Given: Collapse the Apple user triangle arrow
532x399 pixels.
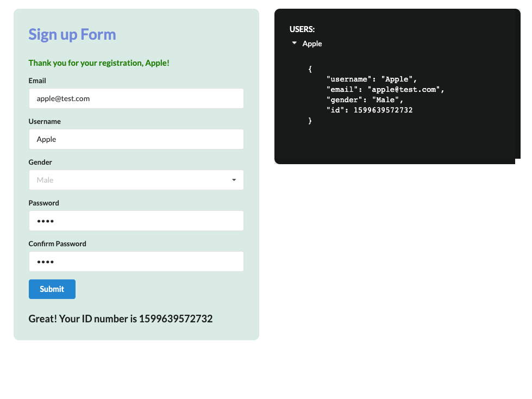Looking at the screenshot, I should [295, 43].
